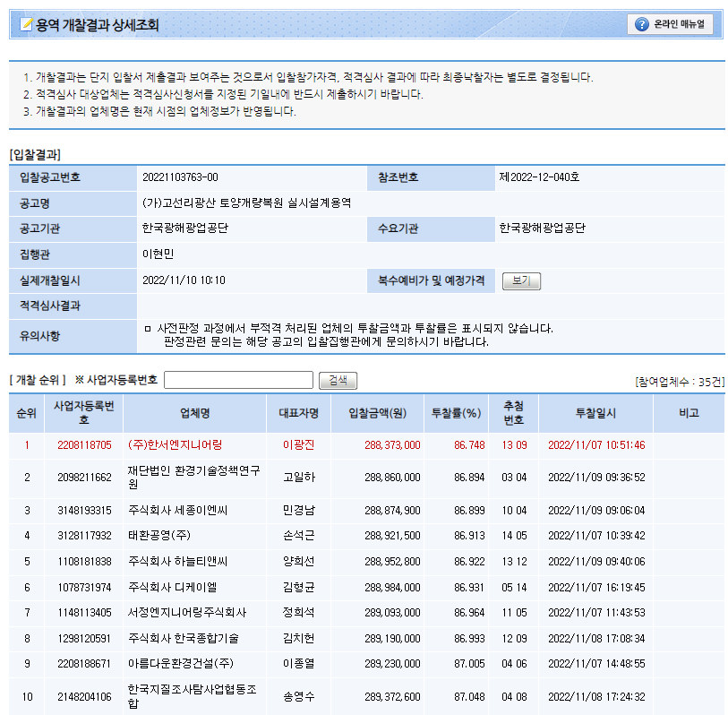Click business number 2098211662
Image resolution: width=728 pixels, height=715 pixels.
(x=84, y=478)
